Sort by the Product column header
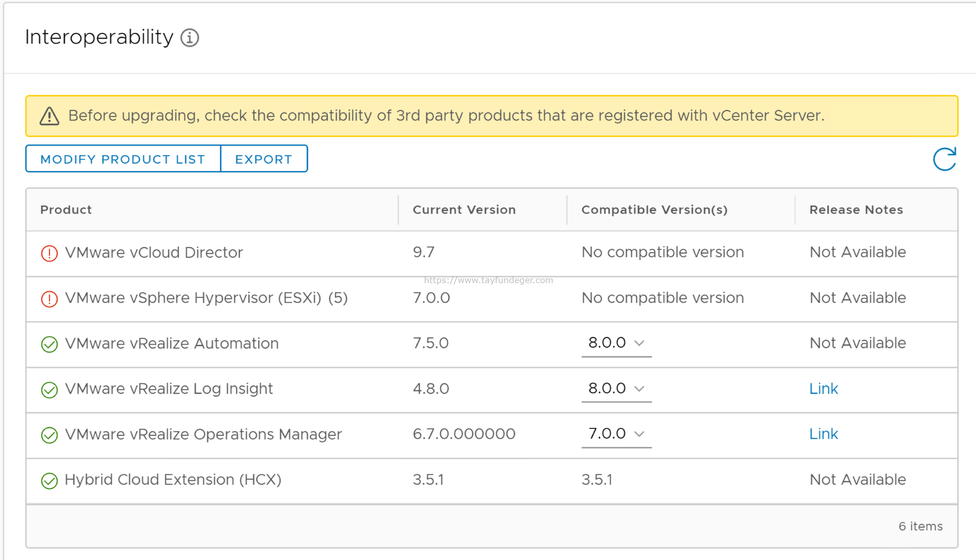976x560 pixels. point(66,210)
